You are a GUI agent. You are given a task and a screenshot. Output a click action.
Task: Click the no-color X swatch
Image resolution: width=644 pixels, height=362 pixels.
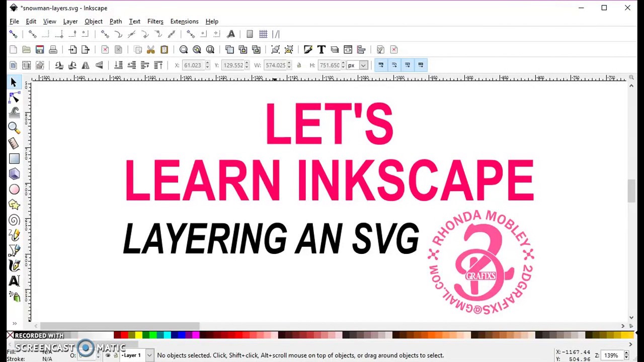[x=10, y=335]
